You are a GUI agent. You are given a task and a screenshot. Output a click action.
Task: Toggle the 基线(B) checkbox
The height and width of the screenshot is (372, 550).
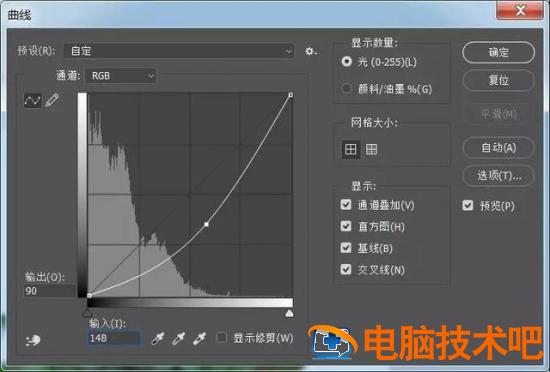click(x=346, y=248)
